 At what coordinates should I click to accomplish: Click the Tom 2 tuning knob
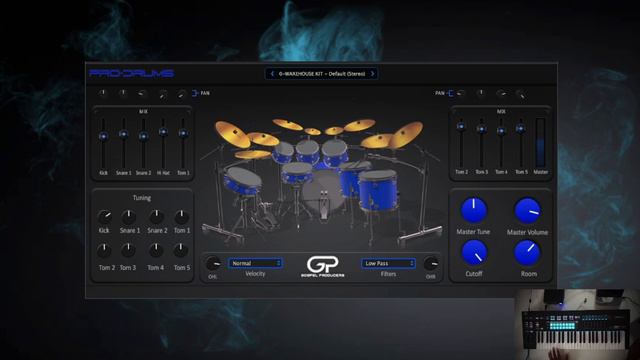tap(104, 250)
